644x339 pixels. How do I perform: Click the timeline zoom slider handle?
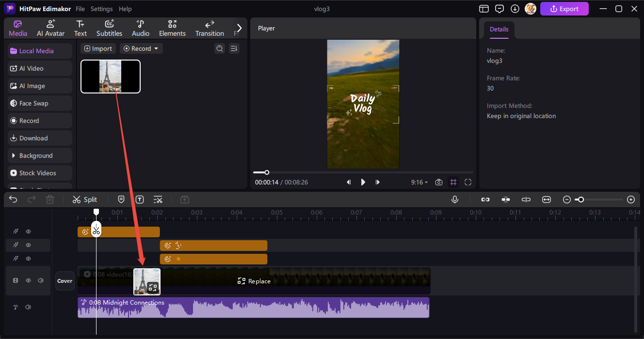tap(580, 200)
